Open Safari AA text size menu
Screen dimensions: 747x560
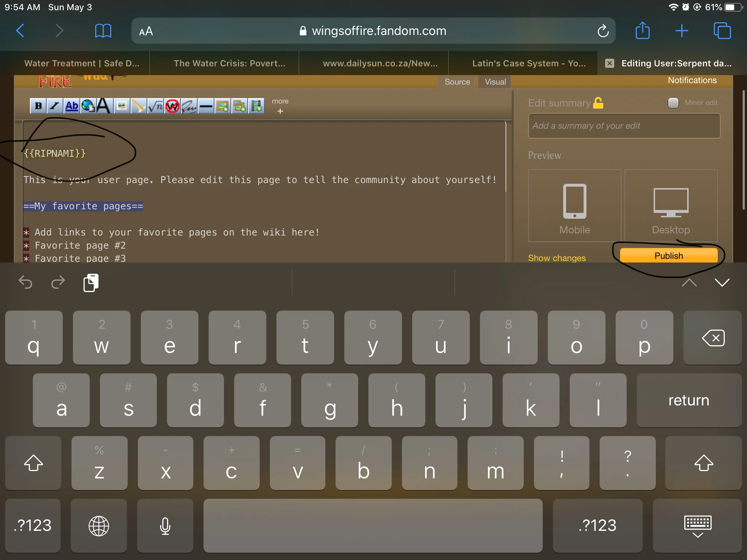point(146,31)
